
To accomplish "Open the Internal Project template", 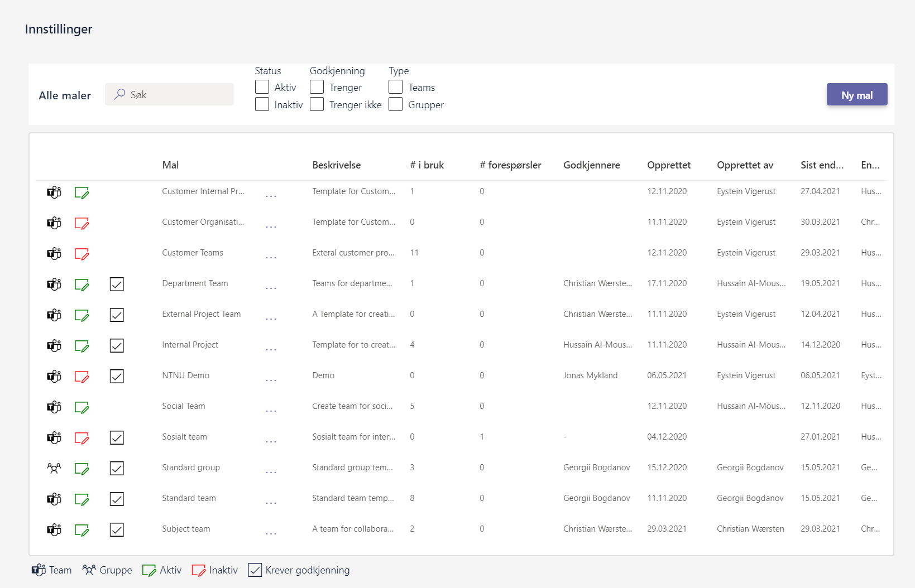I will (x=190, y=345).
